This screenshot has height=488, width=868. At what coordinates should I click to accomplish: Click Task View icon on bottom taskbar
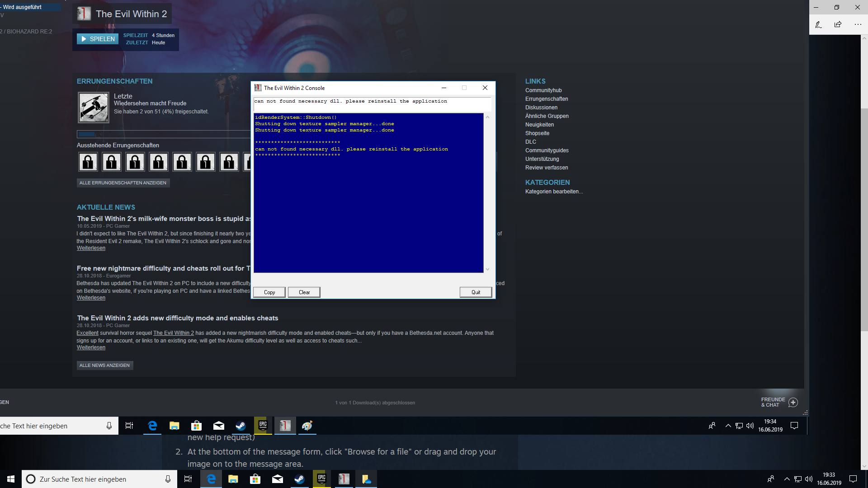tap(188, 479)
